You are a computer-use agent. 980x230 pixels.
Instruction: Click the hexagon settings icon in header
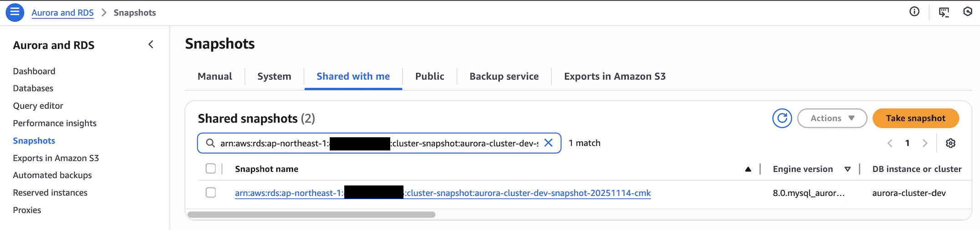pyautogui.click(x=968, y=12)
